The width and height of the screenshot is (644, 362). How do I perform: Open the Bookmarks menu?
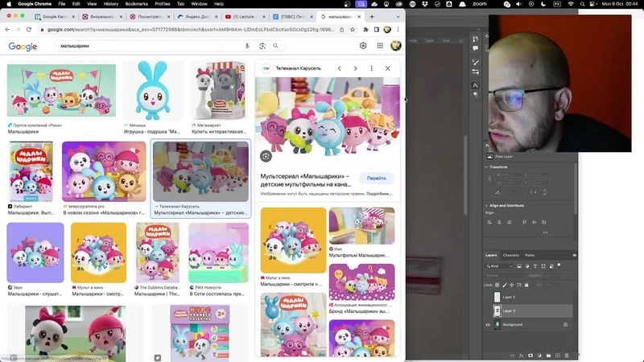136,4
